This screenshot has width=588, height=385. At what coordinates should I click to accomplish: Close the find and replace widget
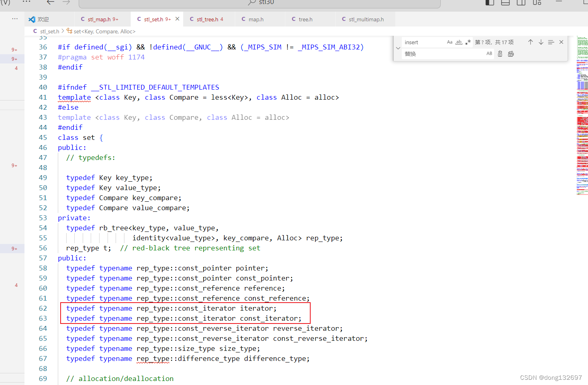pos(562,42)
